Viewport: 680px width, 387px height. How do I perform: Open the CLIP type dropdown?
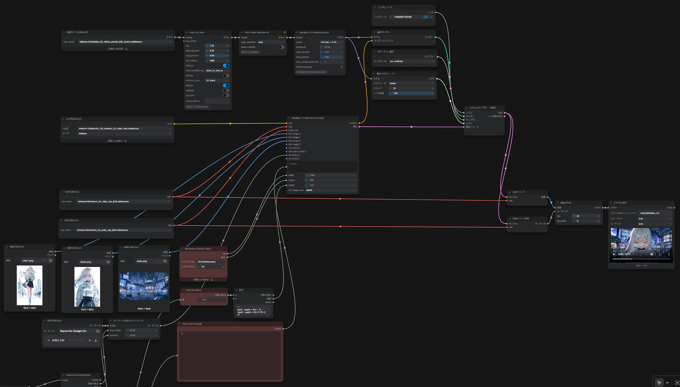point(124,134)
